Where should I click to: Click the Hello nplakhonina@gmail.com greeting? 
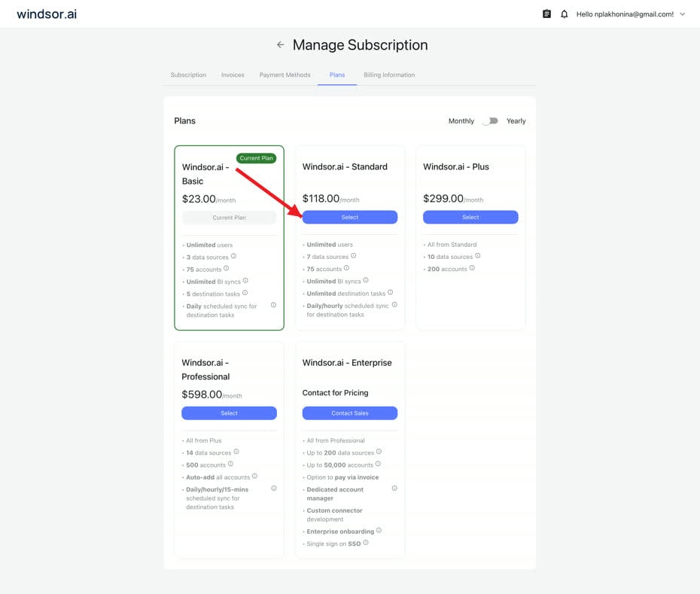[625, 14]
